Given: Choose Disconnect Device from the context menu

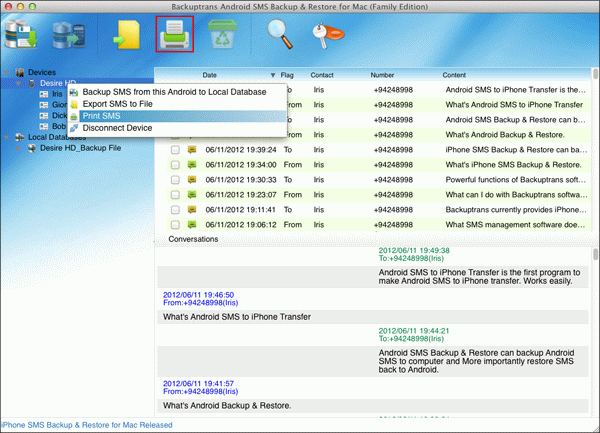Looking at the screenshot, I should [x=117, y=128].
